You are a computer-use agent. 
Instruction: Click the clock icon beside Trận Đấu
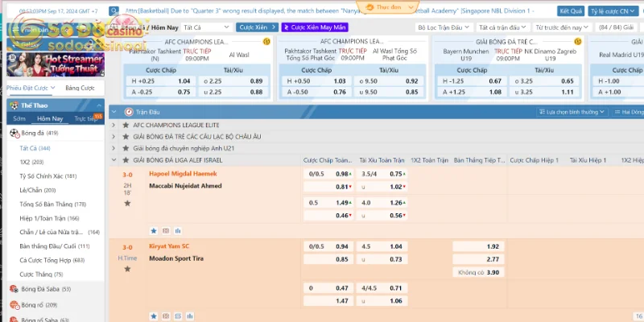pos(128,113)
